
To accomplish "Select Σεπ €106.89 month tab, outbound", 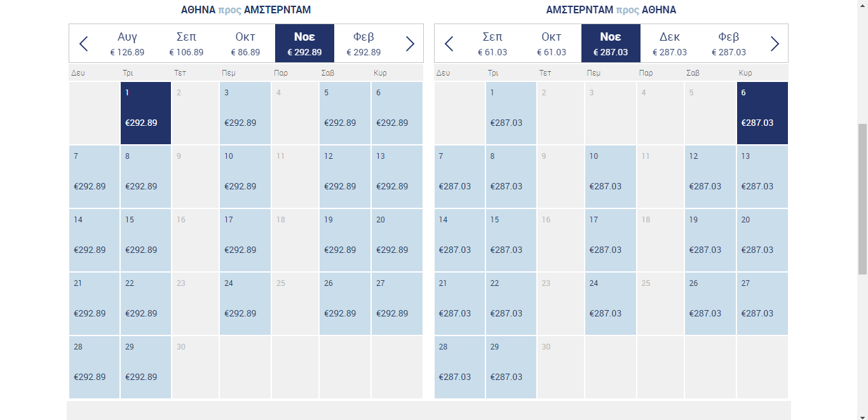I will tap(186, 43).
